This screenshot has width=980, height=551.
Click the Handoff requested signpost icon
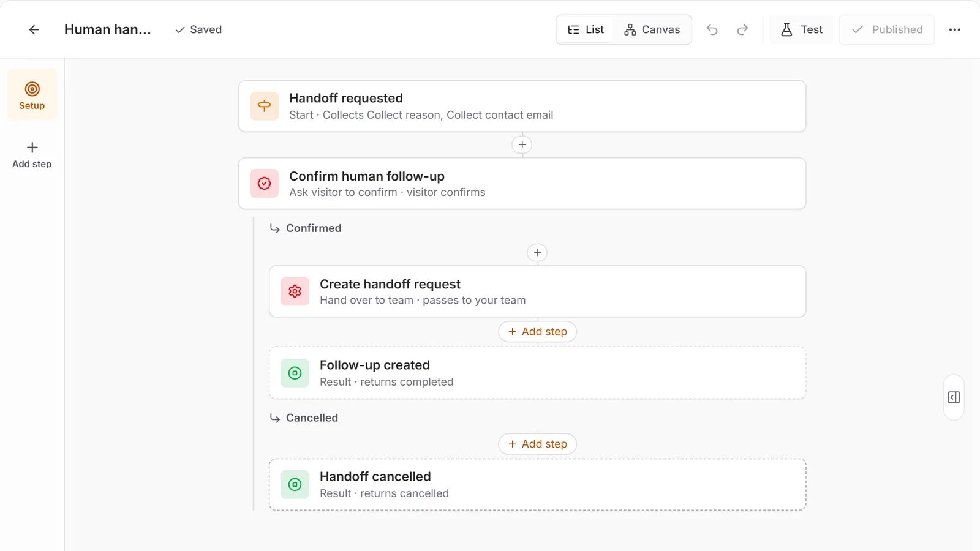264,106
